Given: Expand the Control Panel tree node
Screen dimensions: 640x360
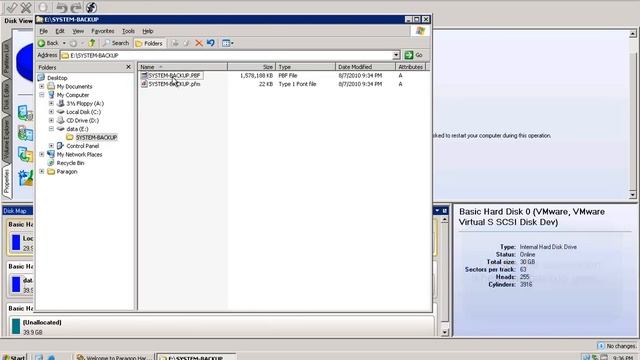Looking at the screenshot, I should click(51, 146).
